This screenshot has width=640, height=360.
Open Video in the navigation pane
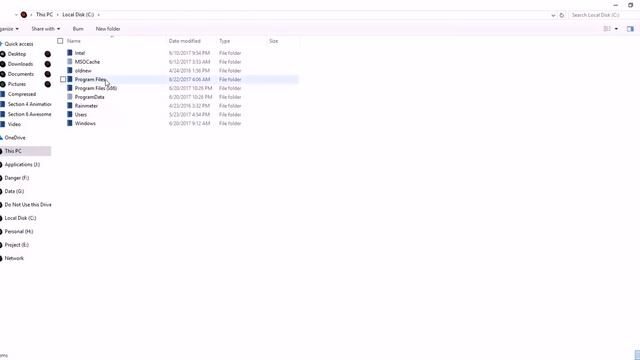pyautogui.click(x=14, y=124)
